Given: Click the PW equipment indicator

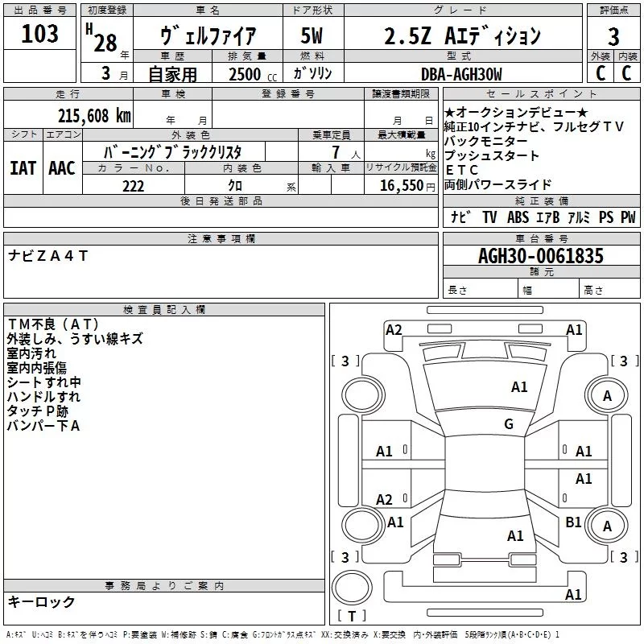Looking at the screenshot, I should coord(627,217).
